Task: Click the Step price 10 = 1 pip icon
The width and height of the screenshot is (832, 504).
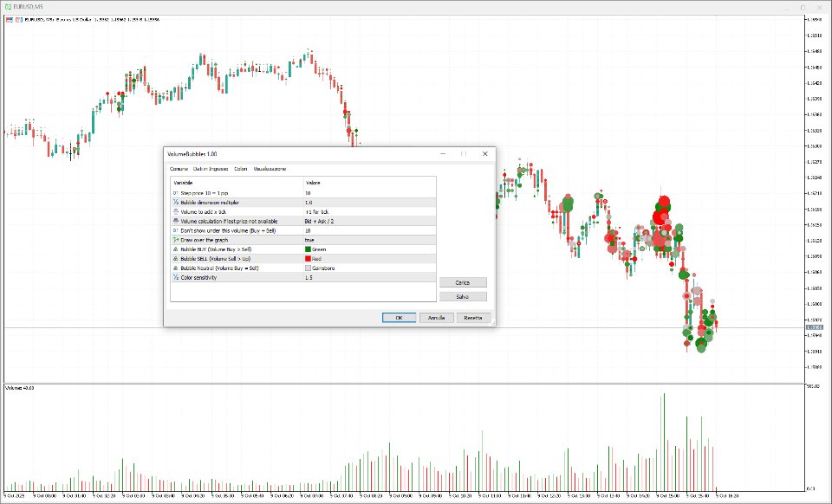Action: pos(175,192)
